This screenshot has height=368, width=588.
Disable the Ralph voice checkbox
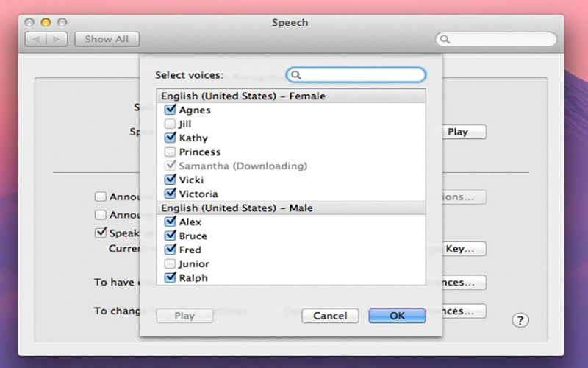tap(171, 277)
